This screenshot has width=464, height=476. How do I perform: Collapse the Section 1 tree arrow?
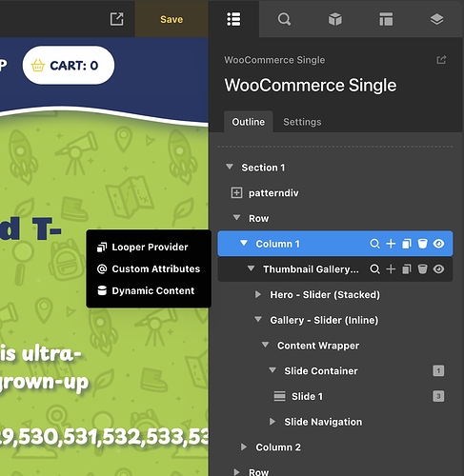tap(230, 167)
